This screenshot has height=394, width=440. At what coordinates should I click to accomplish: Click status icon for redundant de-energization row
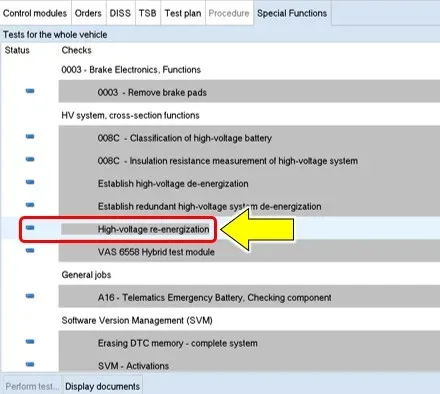(x=30, y=205)
